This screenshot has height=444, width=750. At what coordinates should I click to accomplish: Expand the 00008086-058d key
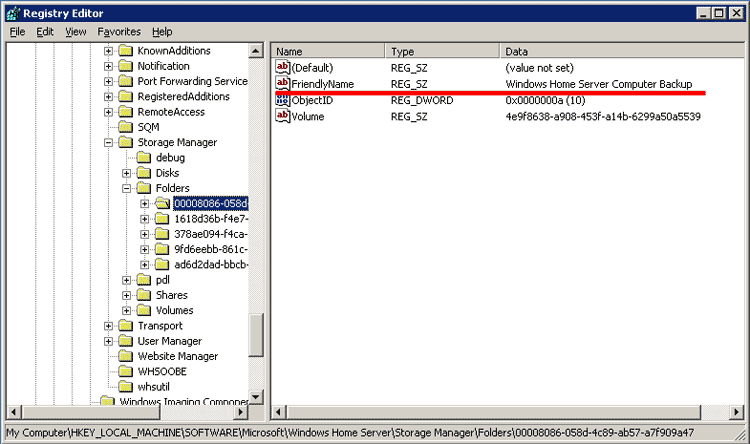(144, 204)
